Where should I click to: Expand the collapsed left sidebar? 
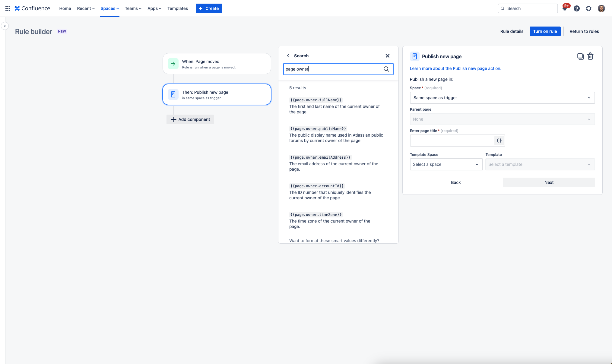[5, 26]
